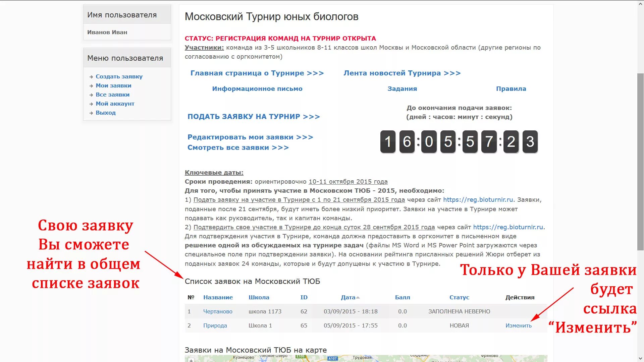Sort table by Статус column
The height and width of the screenshot is (362, 644).
(459, 297)
